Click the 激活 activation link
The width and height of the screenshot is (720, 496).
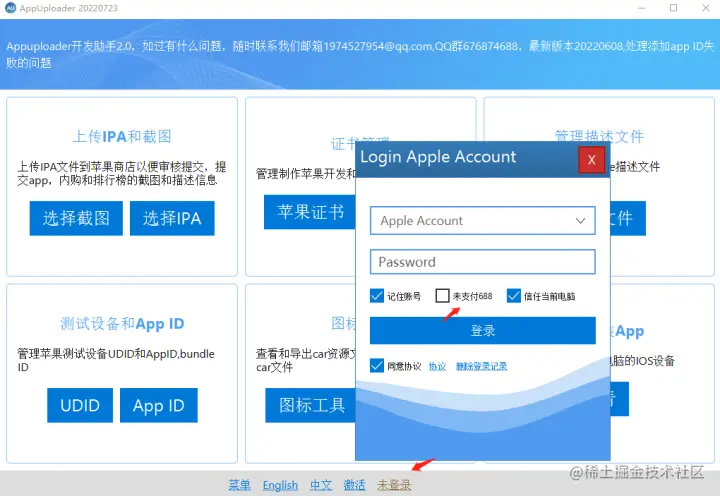[354, 485]
